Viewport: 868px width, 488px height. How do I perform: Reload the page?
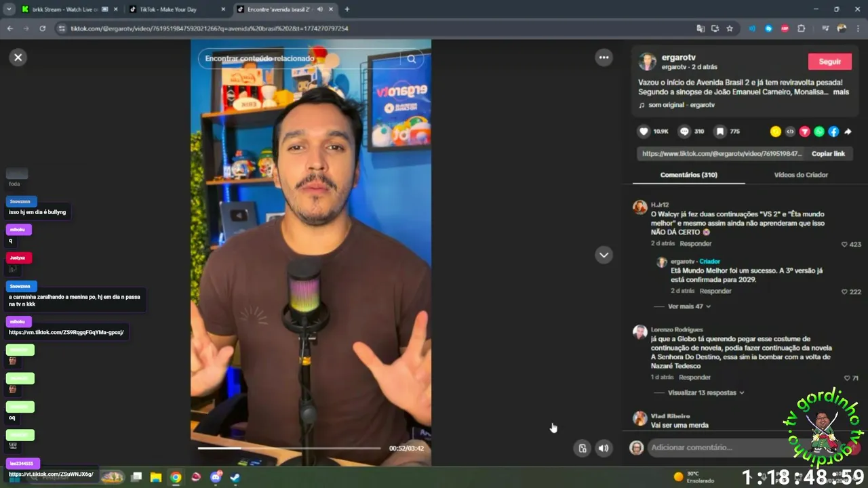coord(42,28)
